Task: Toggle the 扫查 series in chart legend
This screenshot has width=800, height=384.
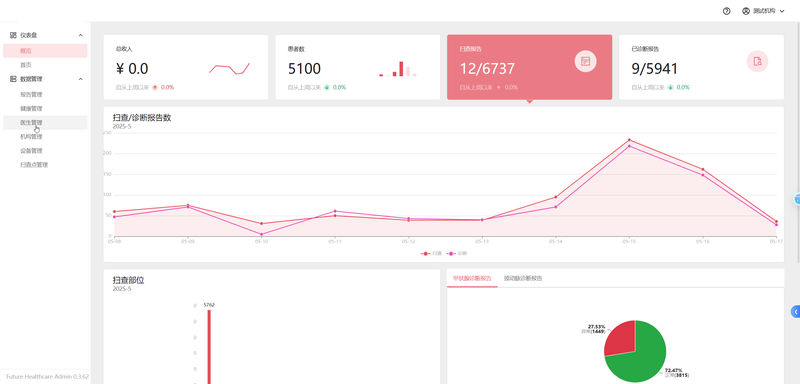Action: [431, 253]
